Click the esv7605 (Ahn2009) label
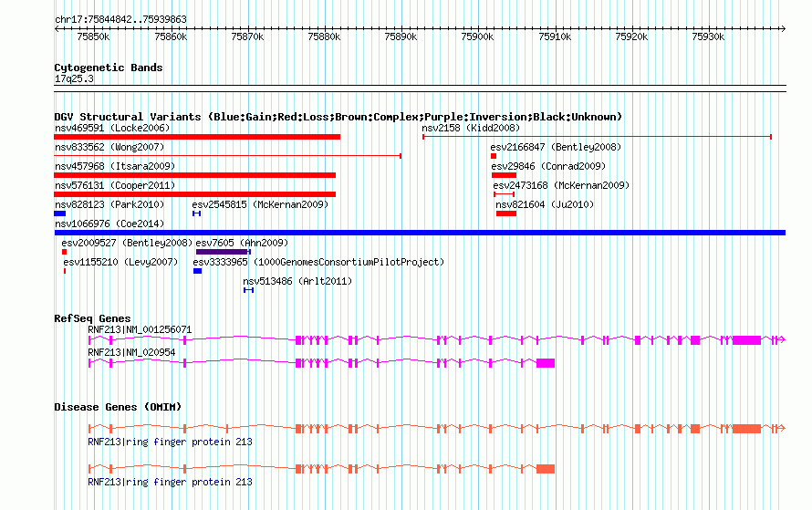 tap(242, 243)
